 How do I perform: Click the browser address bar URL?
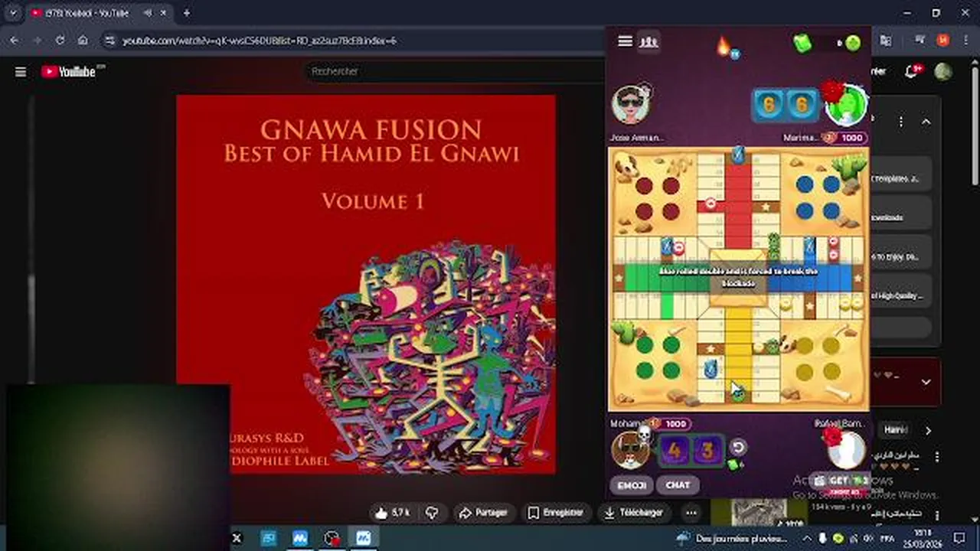click(x=260, y=41)
